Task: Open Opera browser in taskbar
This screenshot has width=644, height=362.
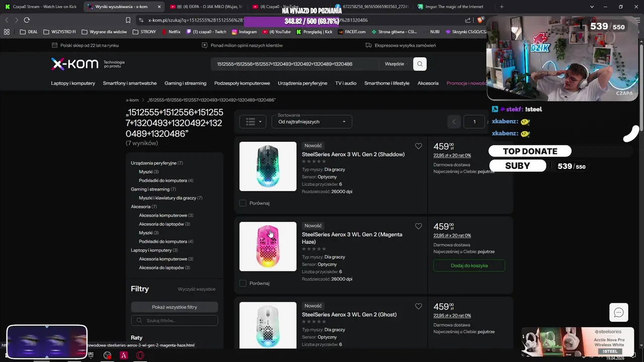Action: (x=140, y=355)
